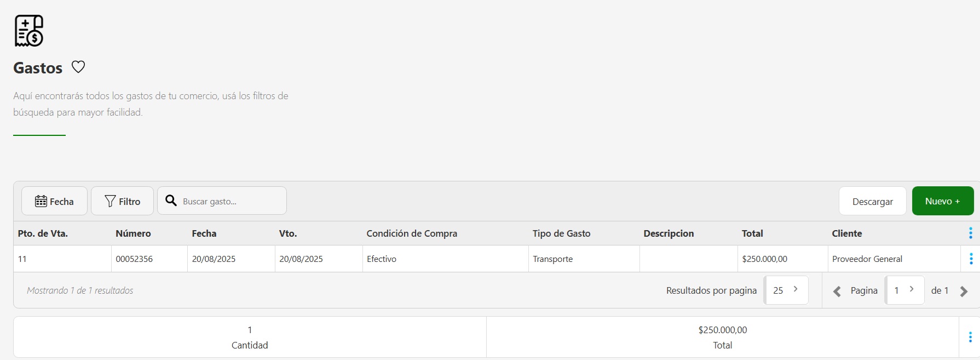Screen dimensions: 980x360
Task: Go to the next page arrow
Action: [964, 292]
